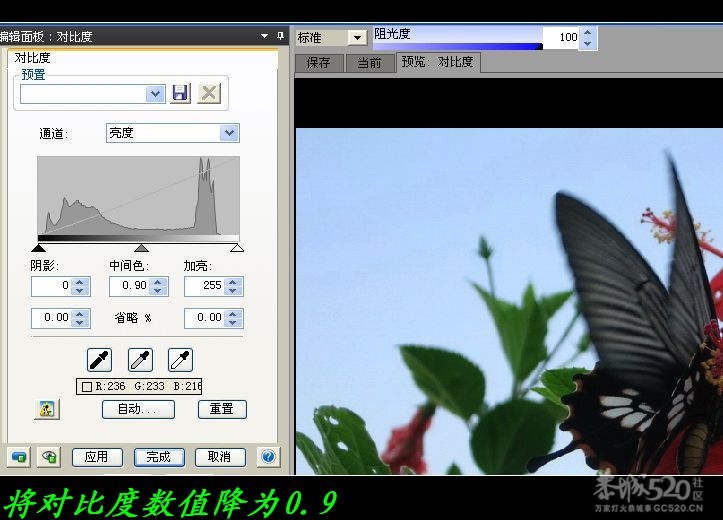Image resolution: width=723 pixels, height=520 pixels.
Task: Click the 阴影 shadow input field showing 0
Action: 52,286
